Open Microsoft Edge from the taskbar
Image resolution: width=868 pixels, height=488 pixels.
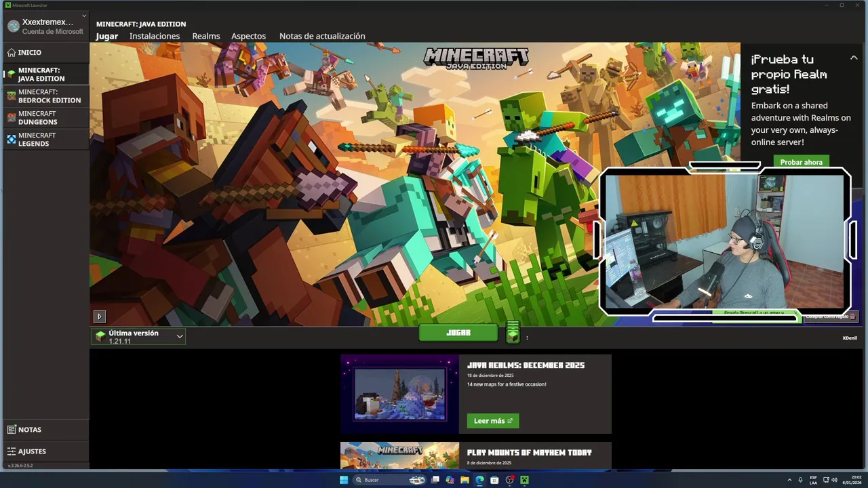click(x=479, y=480)
